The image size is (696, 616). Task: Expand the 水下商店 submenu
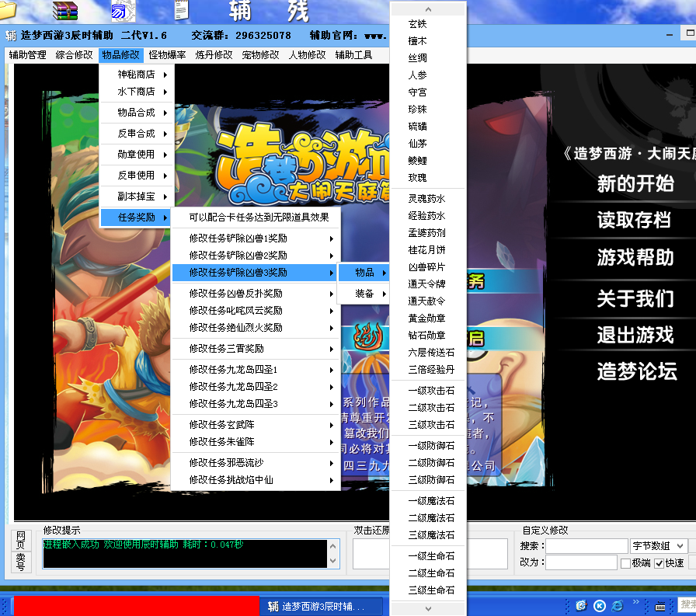(137, 92)
